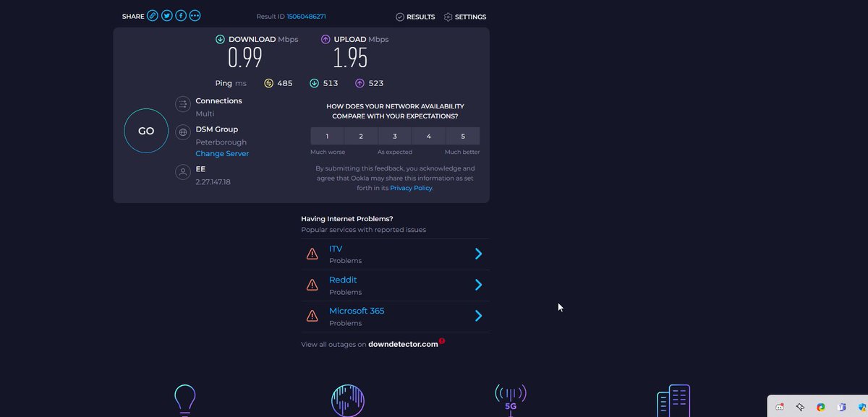The image size is (868, 417).
Task: Click the red alert badge after downdetector.com
Action: [442, 341]
